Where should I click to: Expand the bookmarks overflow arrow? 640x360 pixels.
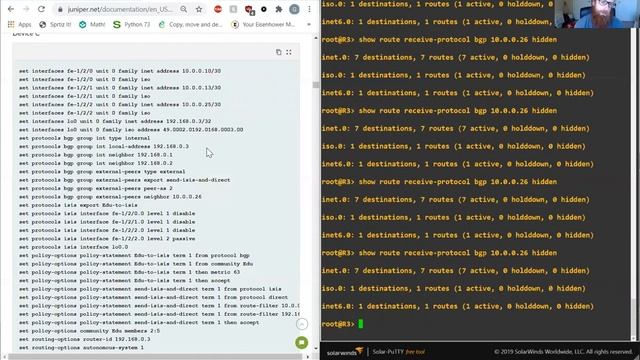pos(309,24)
